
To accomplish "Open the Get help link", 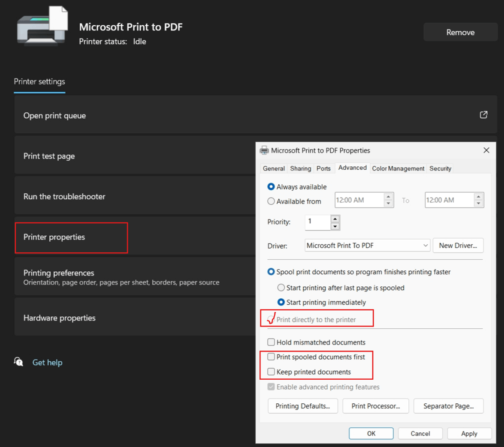I will click(47, 362).
